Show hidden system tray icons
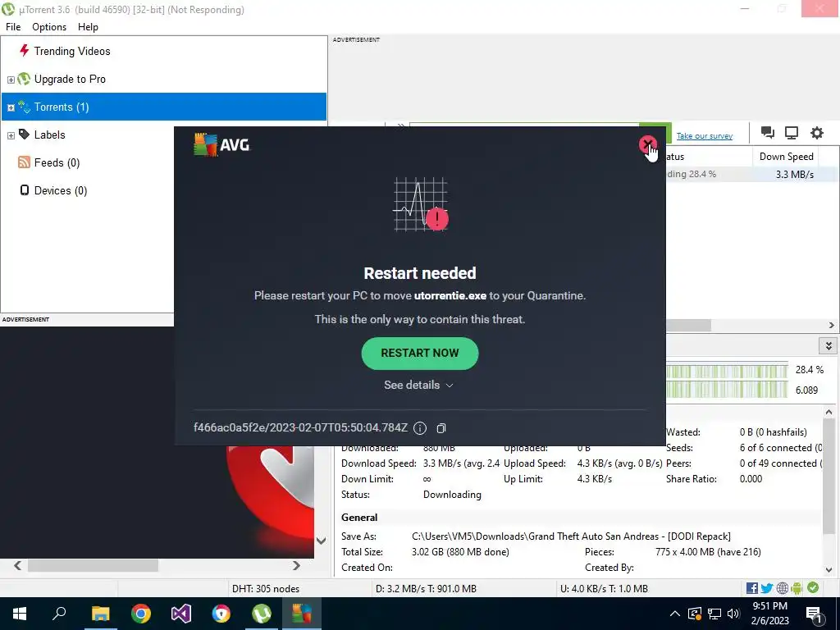840x630 pixels. [675, 614]
